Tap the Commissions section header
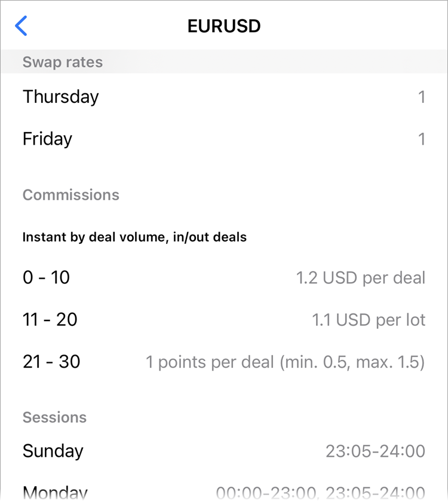This screenshot has height=501, width=448. [x=71, y=195]
